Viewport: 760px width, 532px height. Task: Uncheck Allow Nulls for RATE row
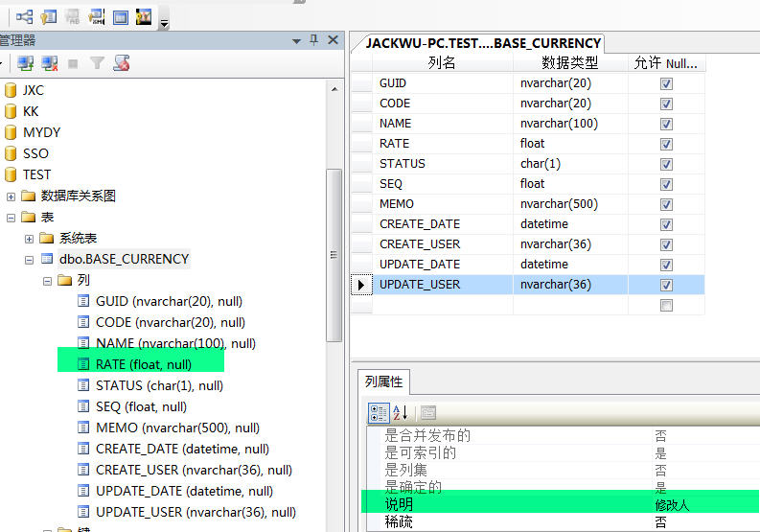[x=666, y=144]
